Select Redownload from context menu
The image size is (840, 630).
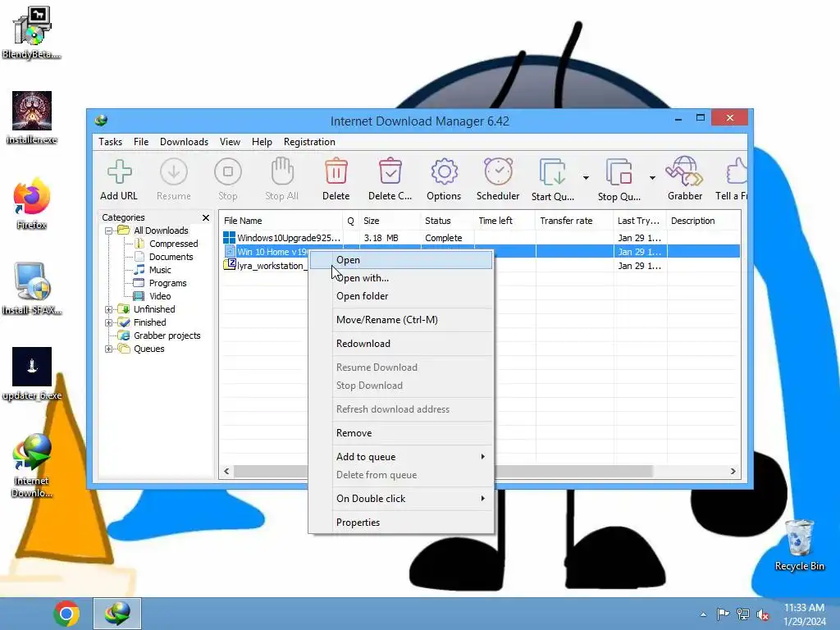[400, 344]
